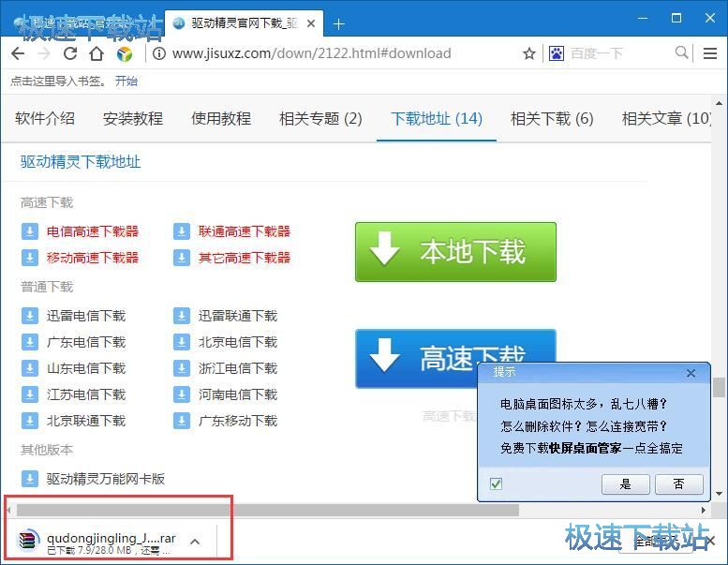
Task: Open the 驱动精灵万能网卡版 link
Action: pyautogui.click(x=105, y=479)
